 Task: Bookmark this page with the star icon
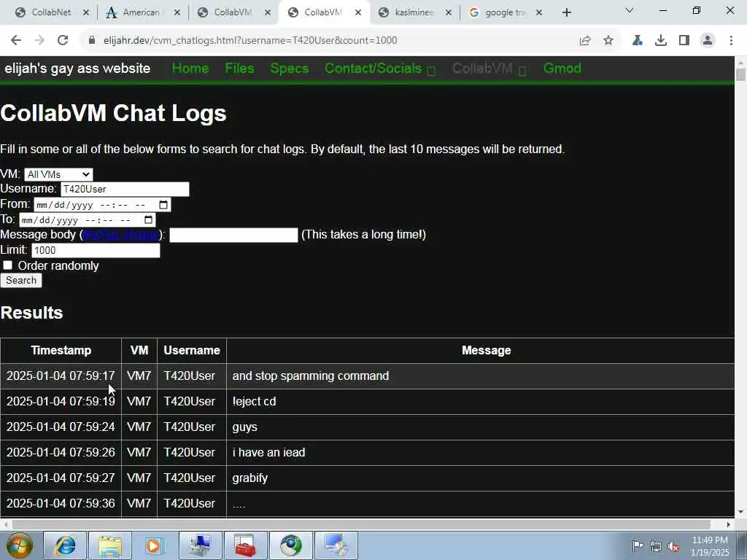608,41
